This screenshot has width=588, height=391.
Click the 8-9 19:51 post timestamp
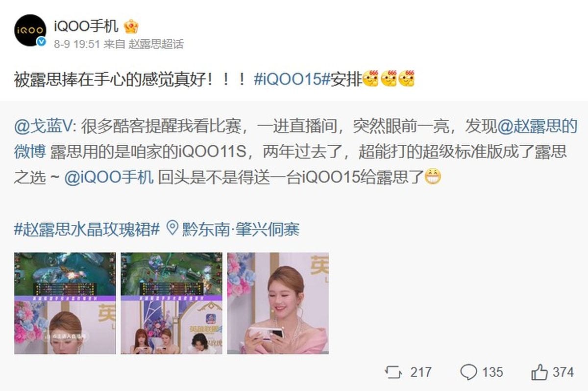[77, 44]
